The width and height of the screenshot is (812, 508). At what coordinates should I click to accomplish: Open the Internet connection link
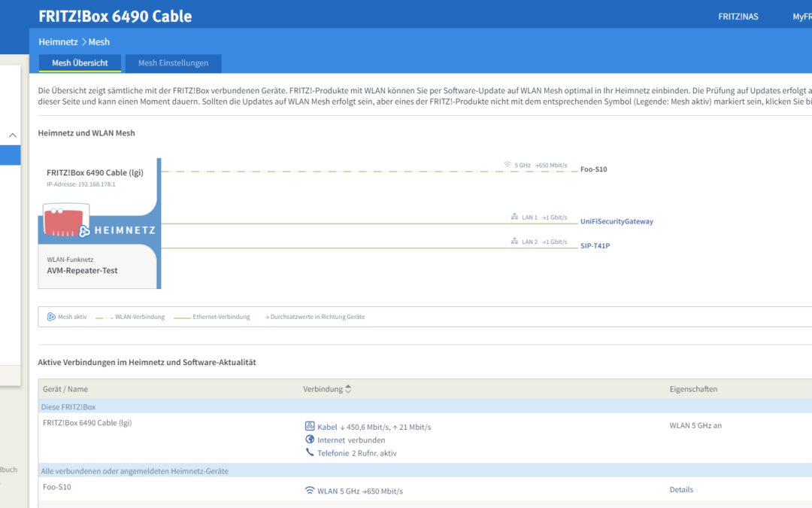coord(331,440)
